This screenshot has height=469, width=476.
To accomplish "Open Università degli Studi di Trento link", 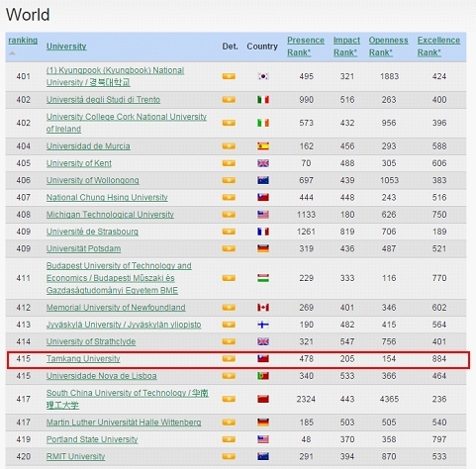I will 103,100.
